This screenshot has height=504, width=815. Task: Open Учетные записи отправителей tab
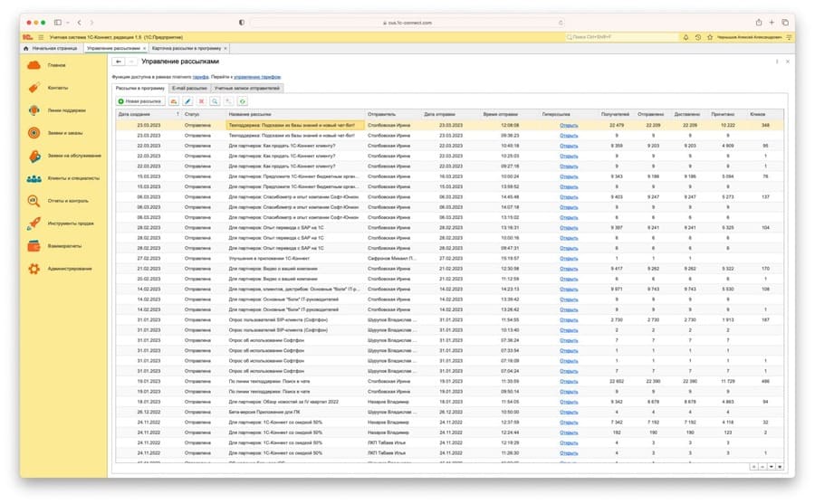pos(247,89)
